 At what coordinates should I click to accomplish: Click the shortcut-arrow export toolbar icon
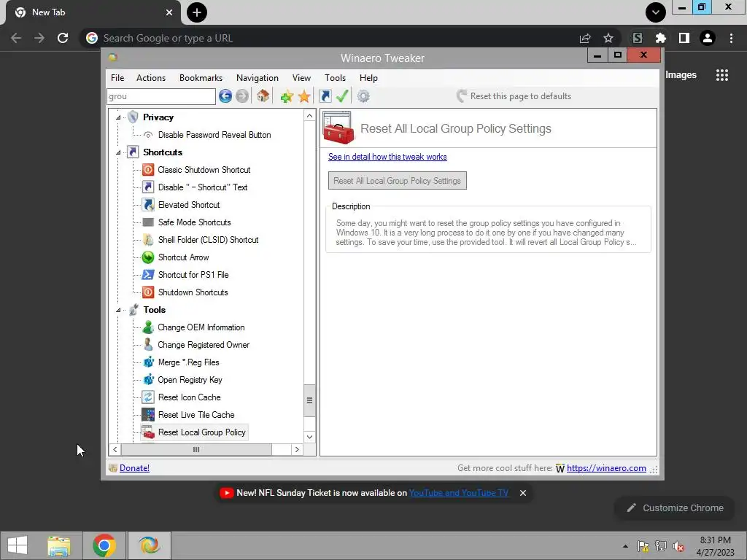[325, 96]
